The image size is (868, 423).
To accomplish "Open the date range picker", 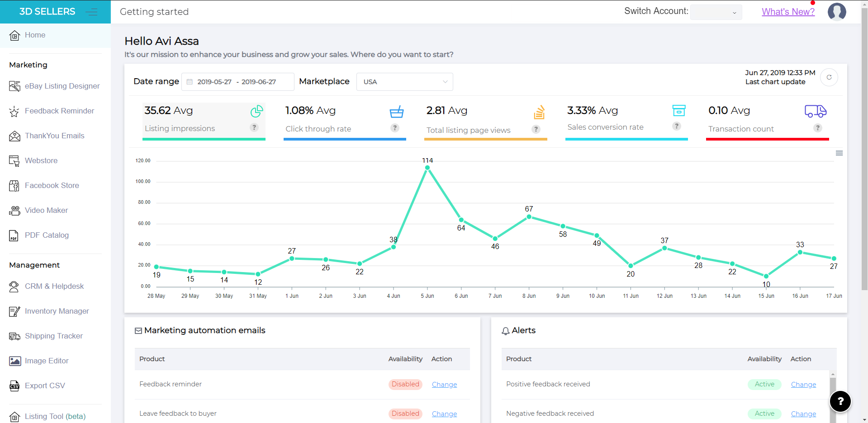I will [x=237, y=82].
